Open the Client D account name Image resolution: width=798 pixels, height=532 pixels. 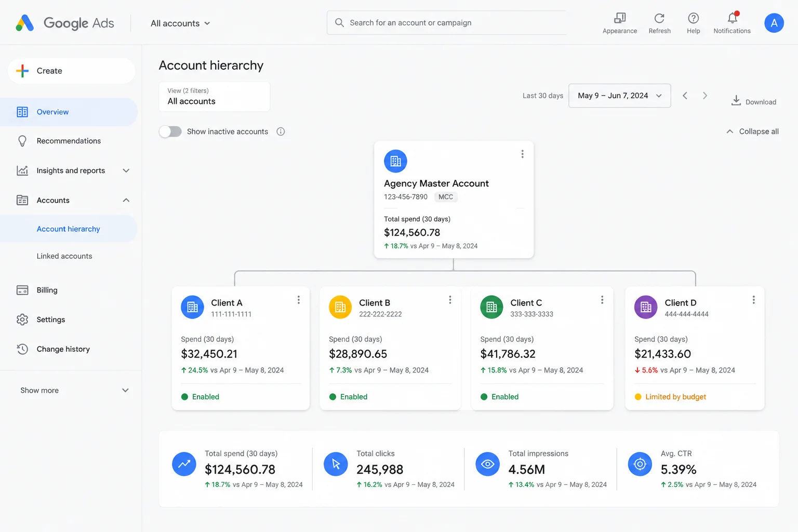[681, 303]
